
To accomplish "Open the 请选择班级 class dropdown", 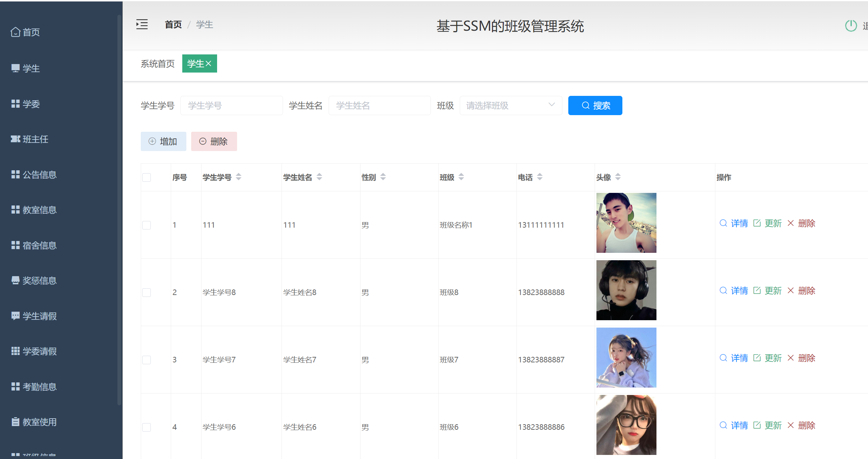I will [x=511, y=105].
